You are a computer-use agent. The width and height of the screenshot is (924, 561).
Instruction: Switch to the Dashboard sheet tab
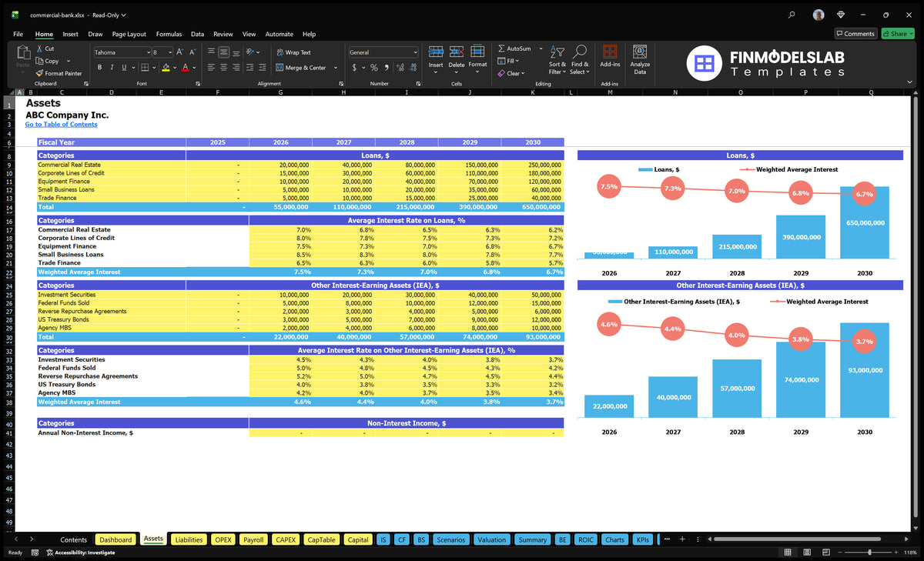(116, 539)
